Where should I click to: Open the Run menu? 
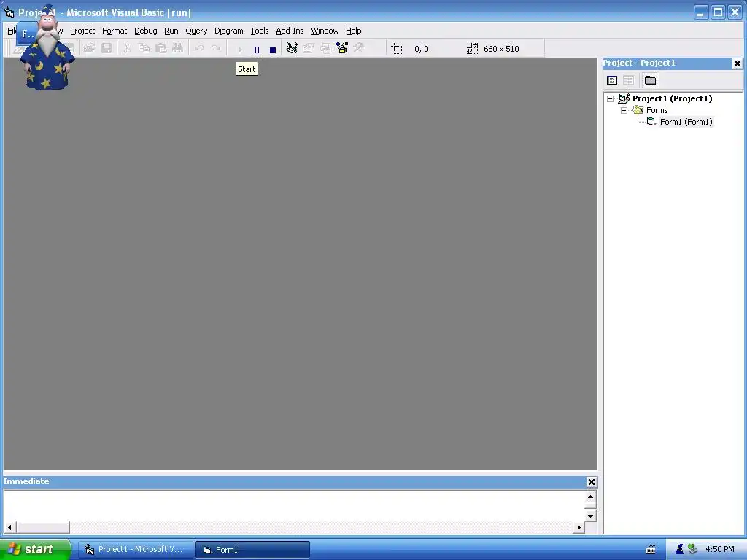(171, 31)
